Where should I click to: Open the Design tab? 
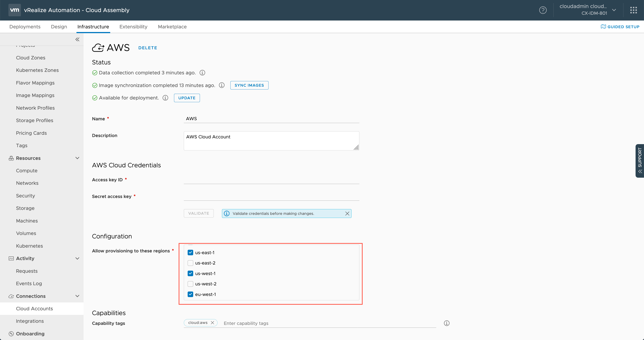click(x=59, y=27)
